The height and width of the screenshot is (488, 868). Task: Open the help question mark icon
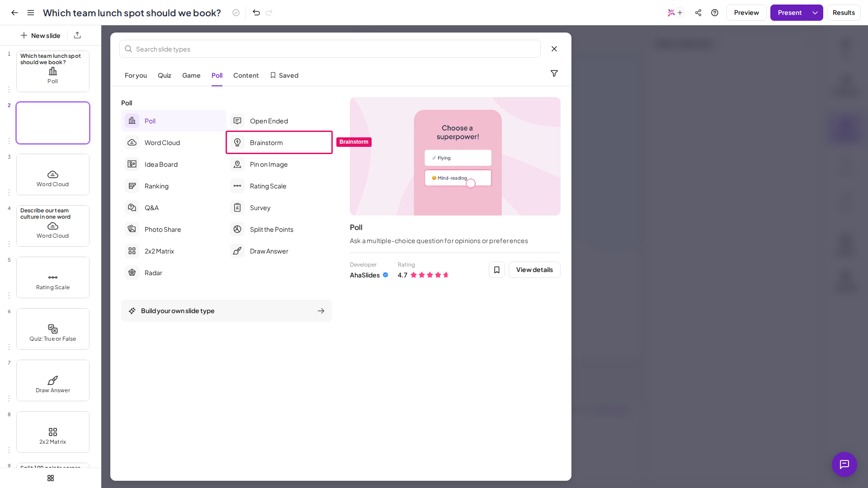click(715, 13)
